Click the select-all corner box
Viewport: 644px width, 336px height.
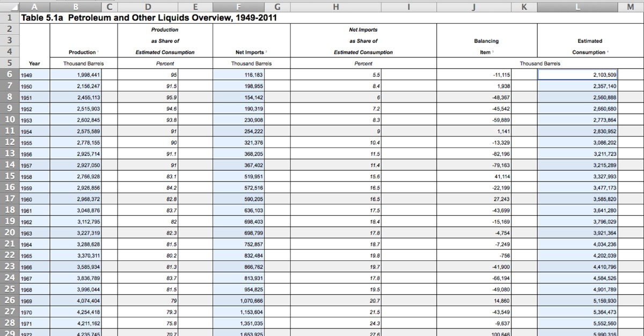tap(10, 6)
